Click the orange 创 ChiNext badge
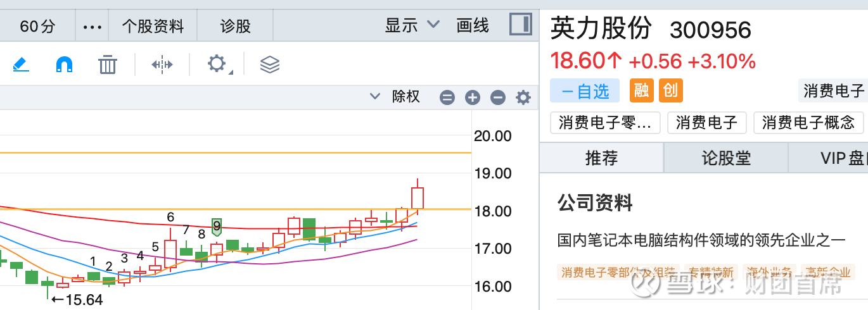The width and height of the screenshot is (868, 310). point(671,90)
